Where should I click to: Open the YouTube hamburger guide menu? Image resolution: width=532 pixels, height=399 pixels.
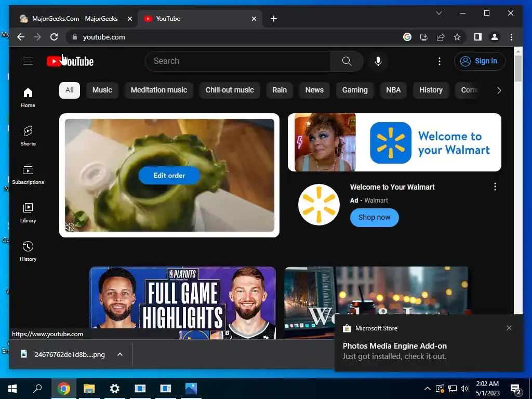(x=28, y=61)
